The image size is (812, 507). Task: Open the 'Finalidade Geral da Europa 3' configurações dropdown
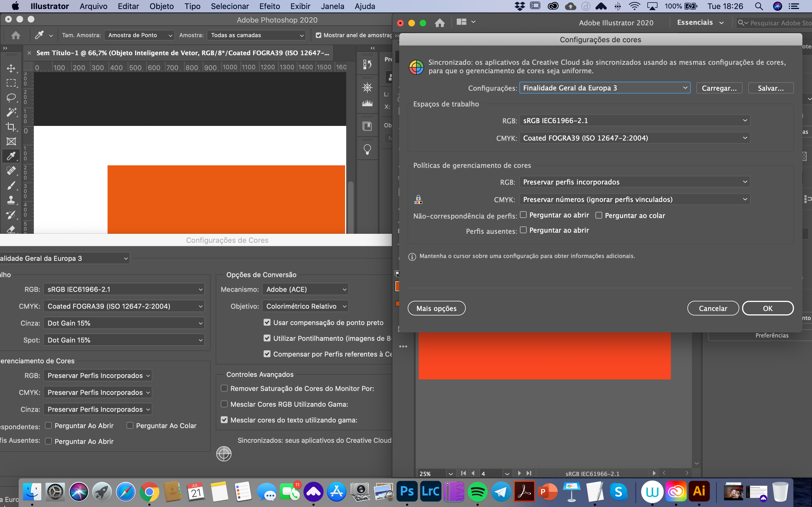(604, 88)
